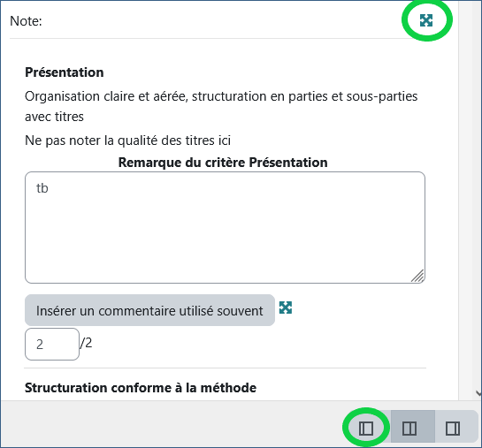482x448 pixels.
Task: Focus the score field containing 2
Action: point(52,345)
